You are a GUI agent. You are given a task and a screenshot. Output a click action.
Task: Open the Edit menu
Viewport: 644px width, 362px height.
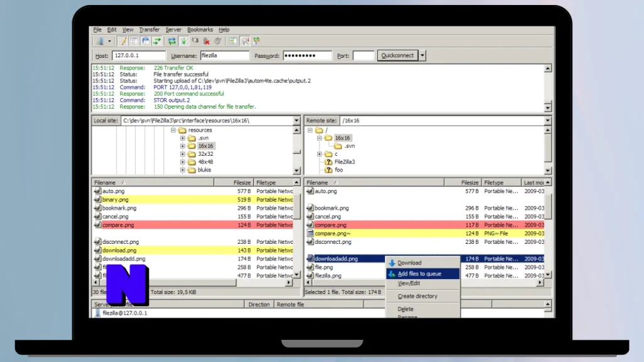(112, 30)
